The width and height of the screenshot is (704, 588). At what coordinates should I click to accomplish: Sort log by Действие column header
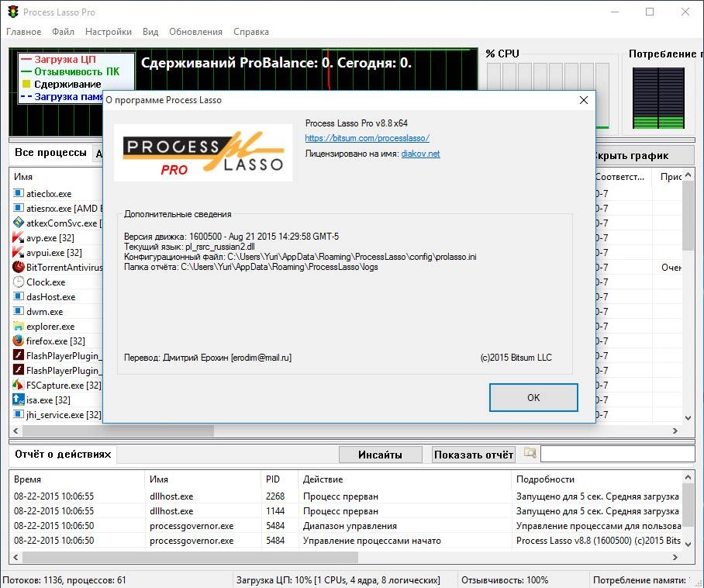pyautogui.click(x=405, y=479)
